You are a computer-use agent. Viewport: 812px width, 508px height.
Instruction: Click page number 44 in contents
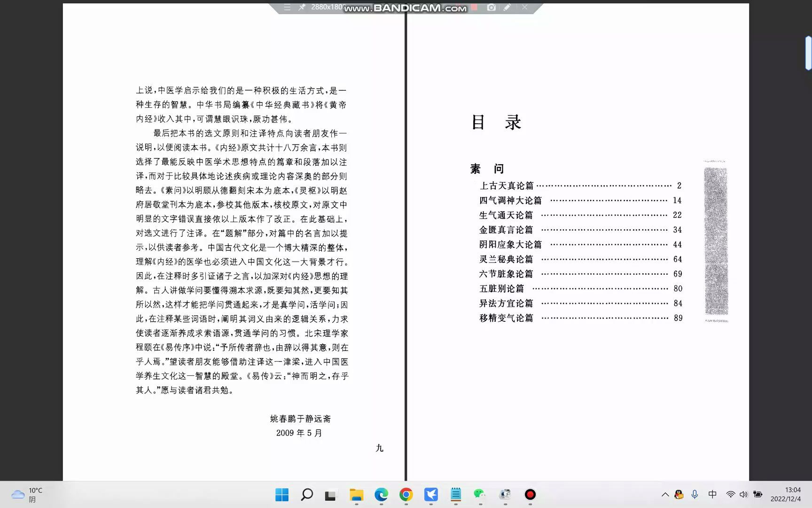(x=677, y=245)
